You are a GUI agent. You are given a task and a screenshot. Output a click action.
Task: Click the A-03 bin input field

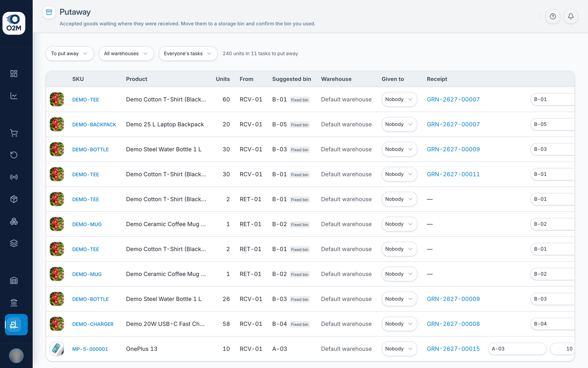pos(517,349)
